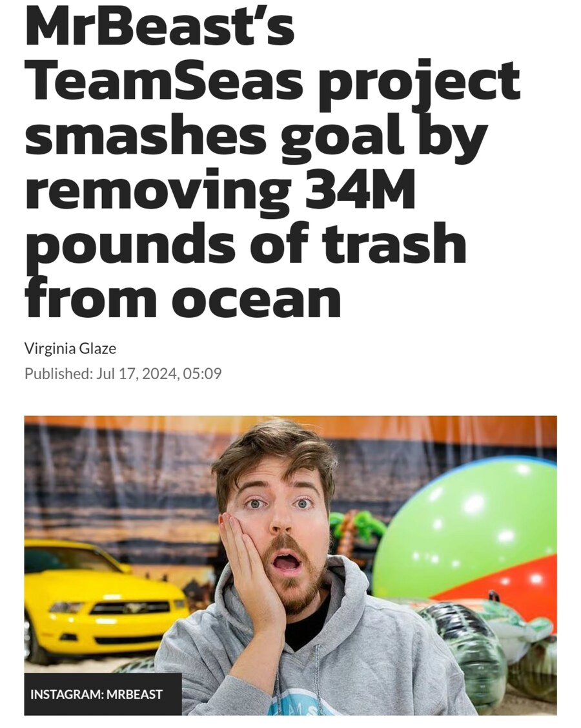The width and height of the screenshot is (581, 728).
Task: Click the author name Virginia Glaze
Action: coord(70,348)
